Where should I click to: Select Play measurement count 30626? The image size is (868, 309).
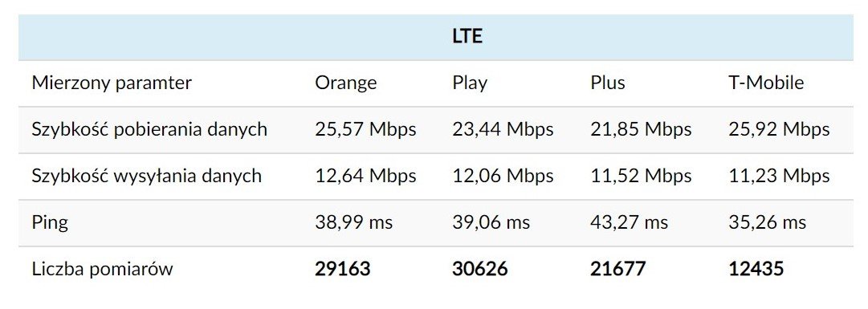tap(480, 270)
